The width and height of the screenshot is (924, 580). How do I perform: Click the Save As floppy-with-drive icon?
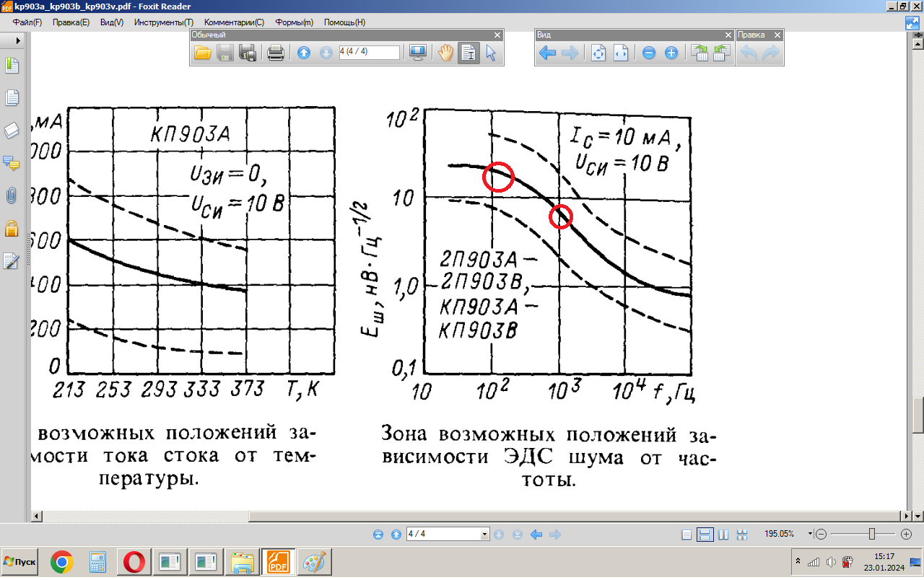coord(248,53)
